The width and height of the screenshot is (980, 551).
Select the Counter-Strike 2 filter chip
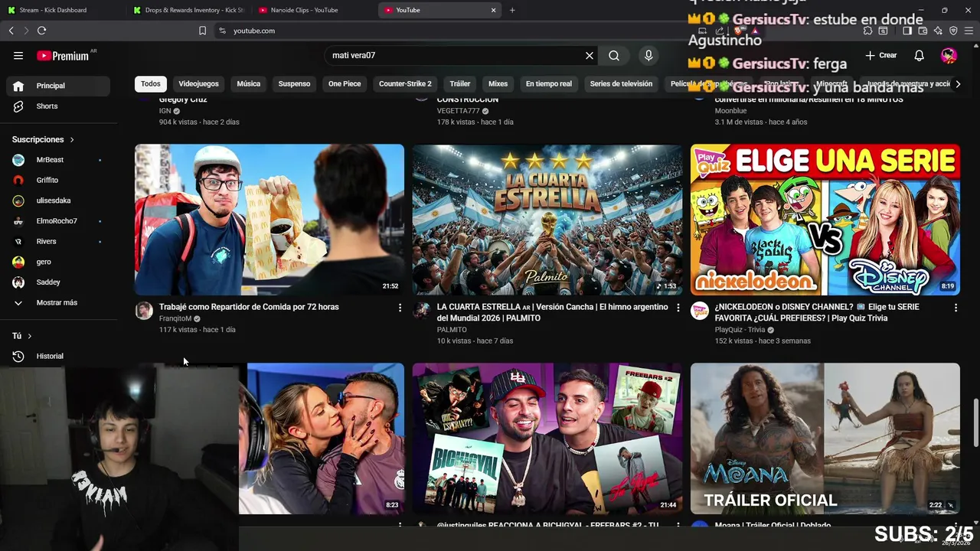[405, 84]
